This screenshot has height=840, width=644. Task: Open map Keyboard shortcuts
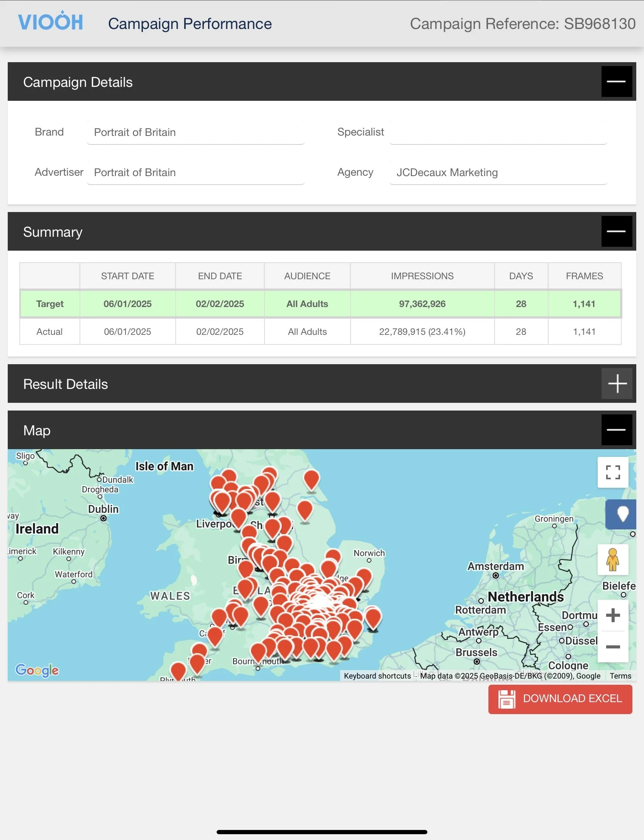(377, 676)
